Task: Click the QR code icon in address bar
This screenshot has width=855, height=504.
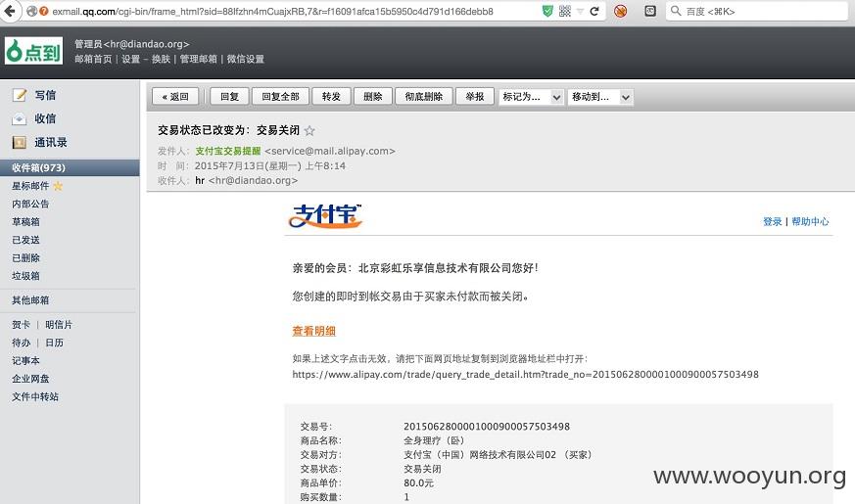Action: pyautogui.click(x=565, y=11)
